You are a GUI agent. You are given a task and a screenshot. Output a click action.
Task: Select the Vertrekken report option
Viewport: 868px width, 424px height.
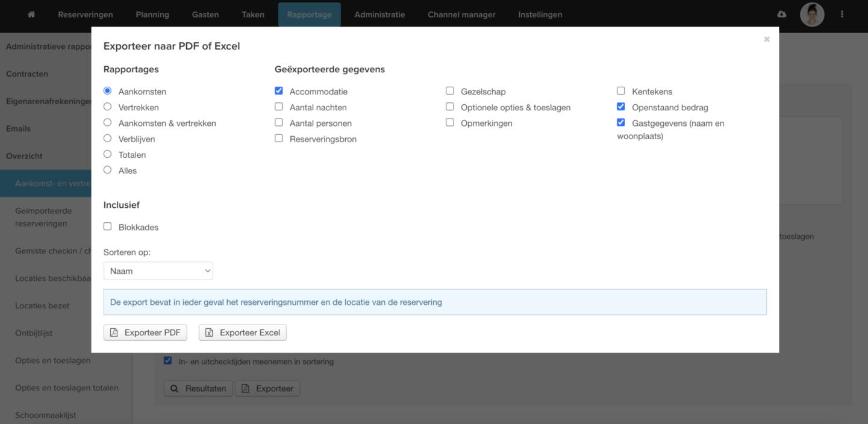108,107
